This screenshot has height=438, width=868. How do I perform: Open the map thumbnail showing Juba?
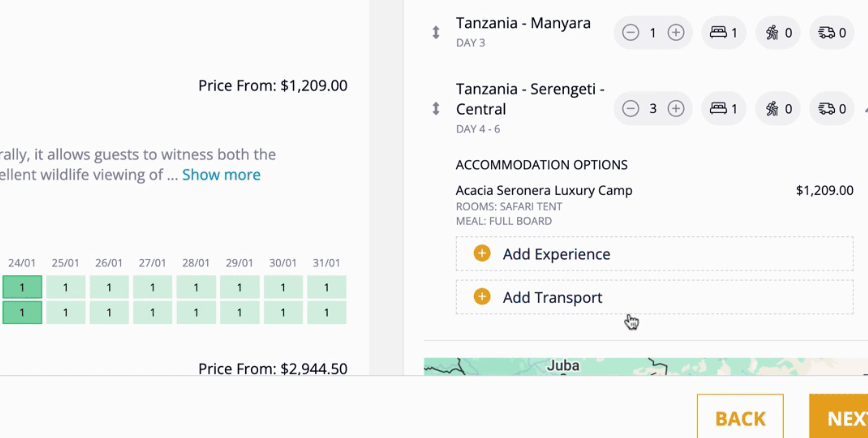click(x=646, y=367)
